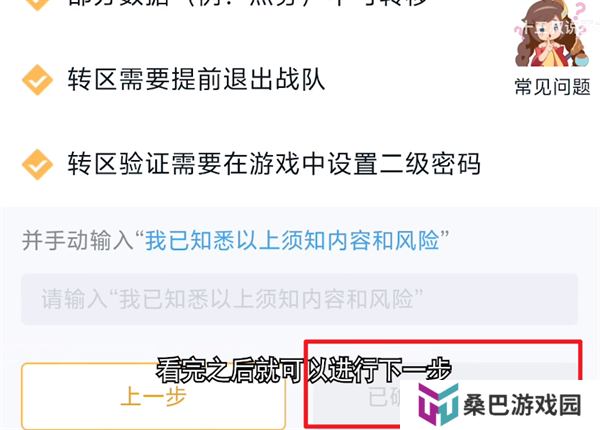Click the partially visible top orange checkmark

tap(37, 5)
